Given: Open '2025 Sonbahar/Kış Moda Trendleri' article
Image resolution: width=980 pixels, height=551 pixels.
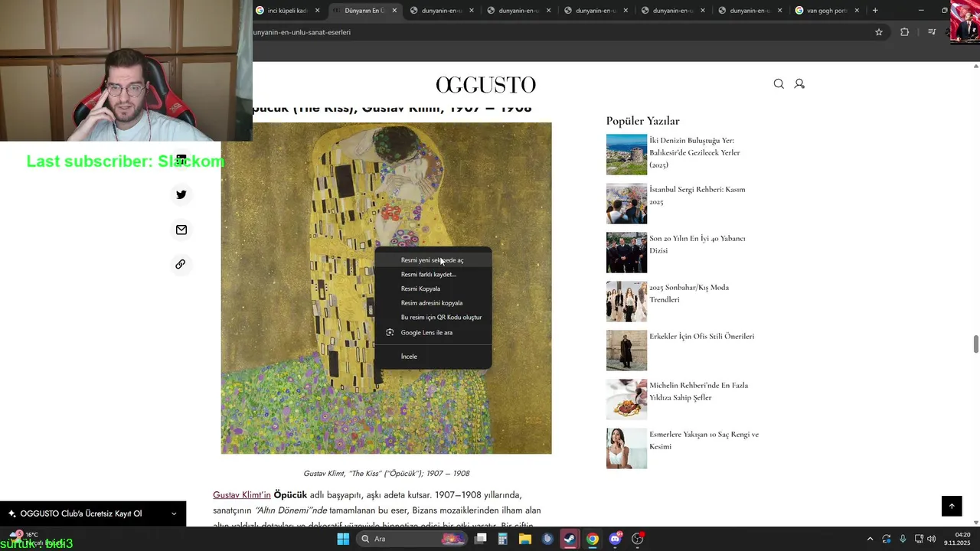Looking at the screenshot, I should (x=689, y=293).
